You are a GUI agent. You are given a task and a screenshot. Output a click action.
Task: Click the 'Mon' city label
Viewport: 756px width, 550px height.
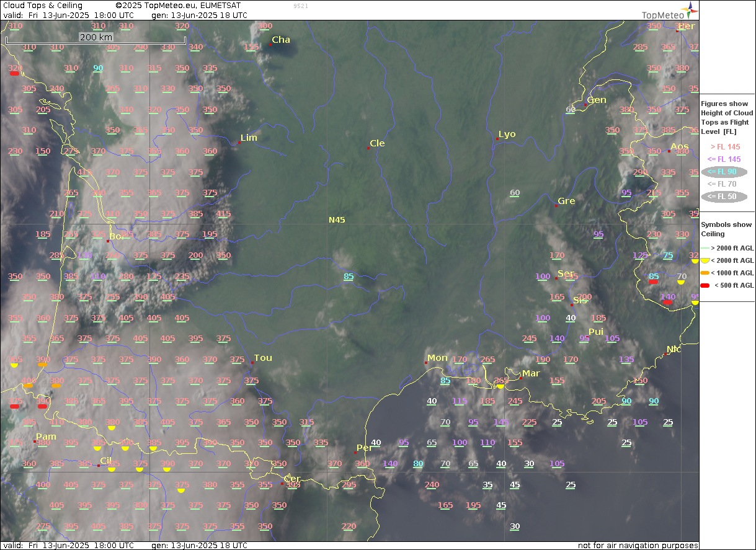[x=437, y=358]
